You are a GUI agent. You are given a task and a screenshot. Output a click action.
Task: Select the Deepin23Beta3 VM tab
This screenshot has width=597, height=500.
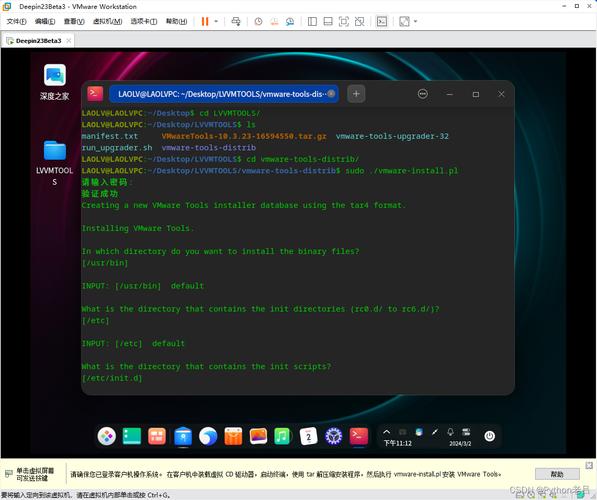point(38,41)
